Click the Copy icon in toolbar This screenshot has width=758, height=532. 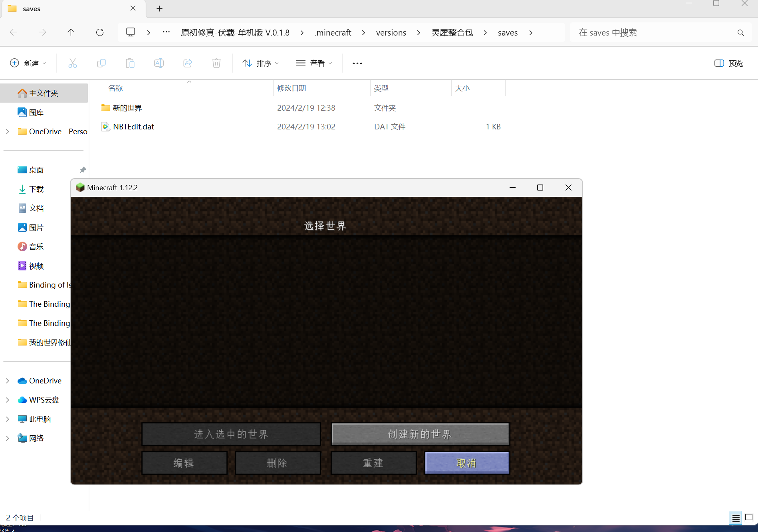click(x=101, y=63)
